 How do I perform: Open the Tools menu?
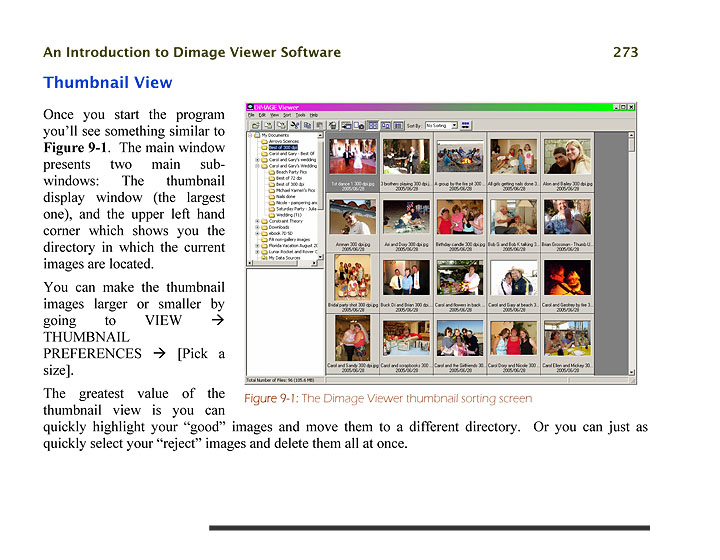click(x=300, y=115)
